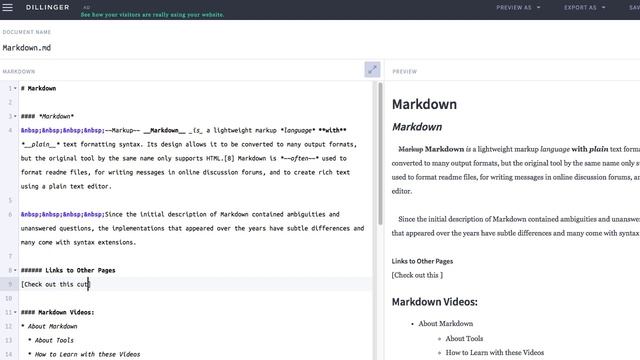Click '[Check out this ]' in the preview
Viewport: 640px width, 360px height.
(417, 275)
